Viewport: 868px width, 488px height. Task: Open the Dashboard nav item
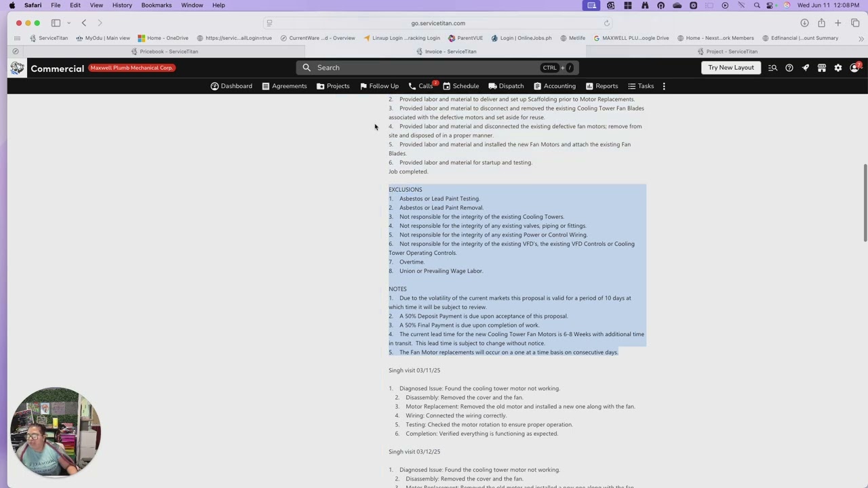(x=231, y=86)
